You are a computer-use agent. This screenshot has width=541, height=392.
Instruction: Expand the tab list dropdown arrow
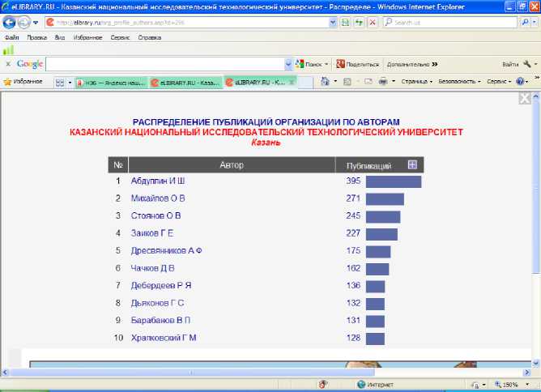(x=70, y=83)
